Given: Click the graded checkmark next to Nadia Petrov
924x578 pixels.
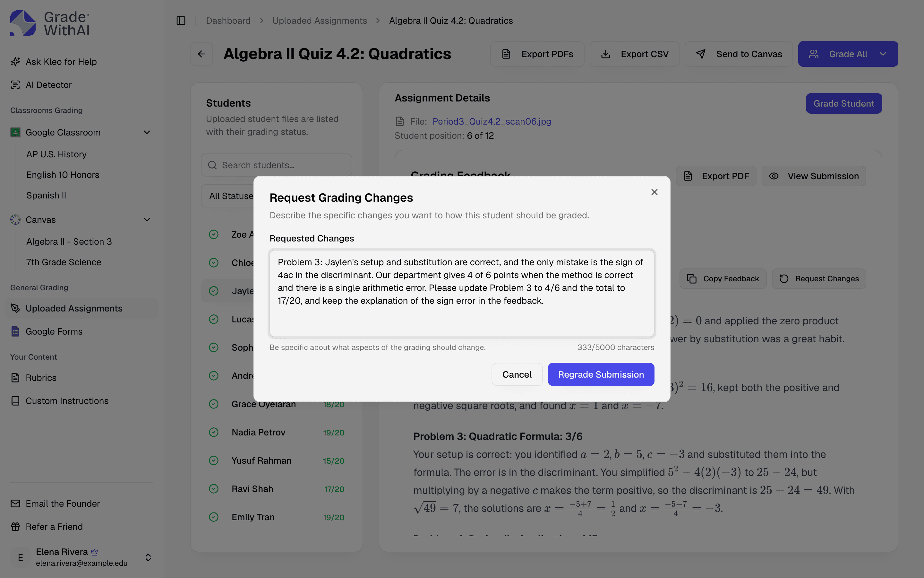Looking at the screenshot, I should point(214,432).
